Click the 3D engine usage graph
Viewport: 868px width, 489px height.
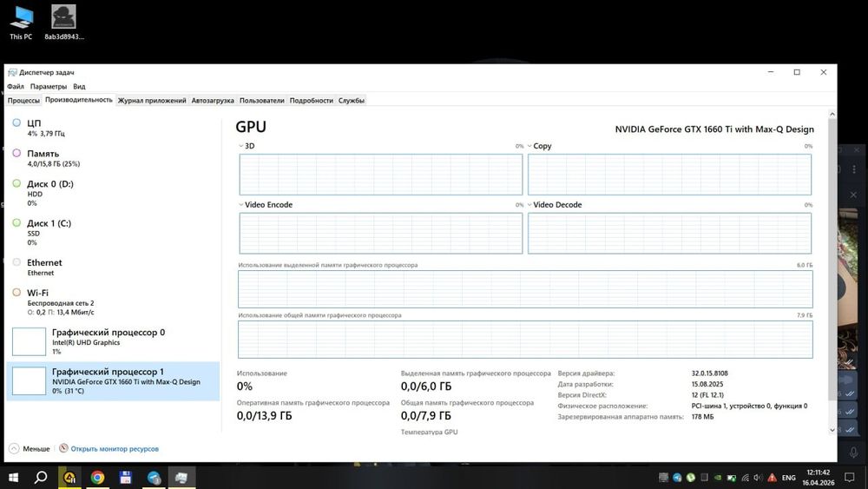pos(381,175)
